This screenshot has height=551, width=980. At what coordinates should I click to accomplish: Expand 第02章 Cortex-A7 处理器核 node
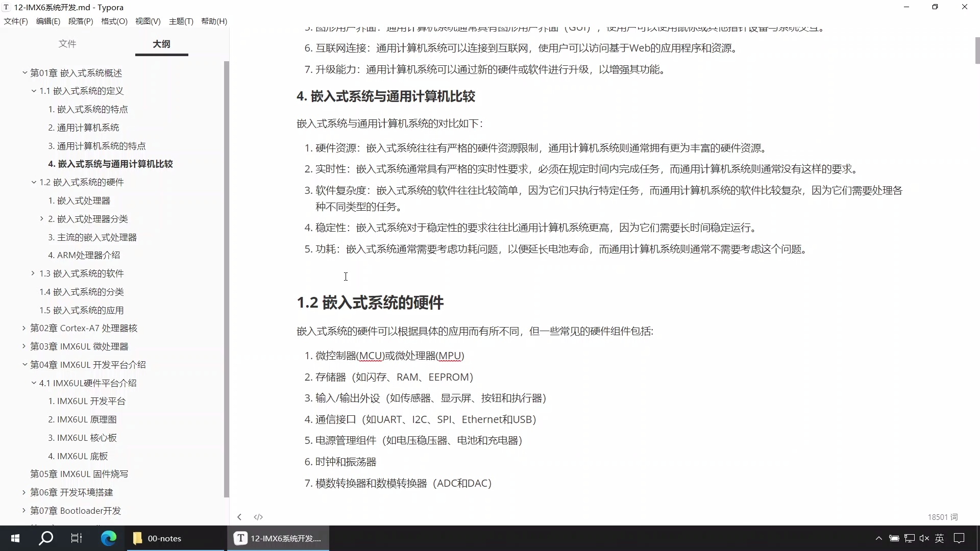24,328
